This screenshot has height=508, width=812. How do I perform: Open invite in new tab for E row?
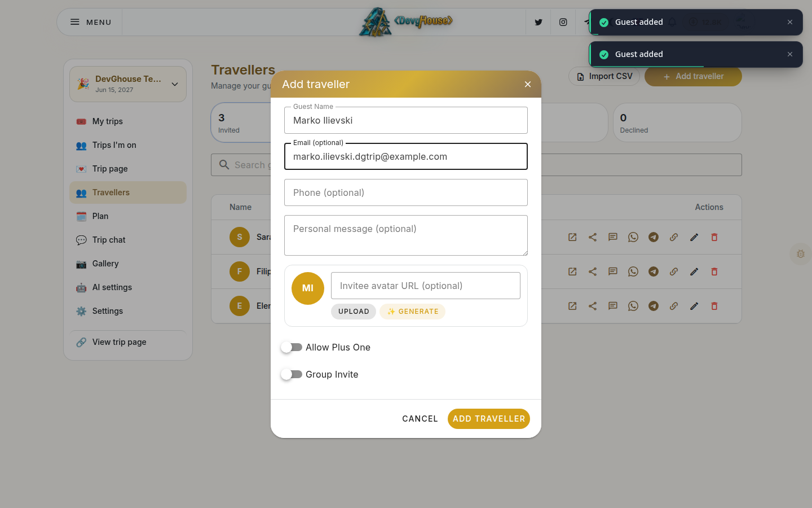pyautogui.click(x=572, y=306)
